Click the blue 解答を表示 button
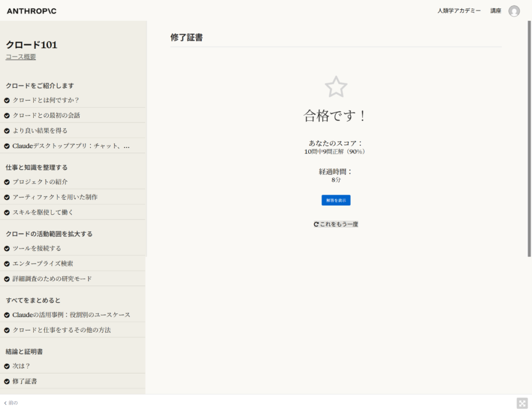 (336, 200)
